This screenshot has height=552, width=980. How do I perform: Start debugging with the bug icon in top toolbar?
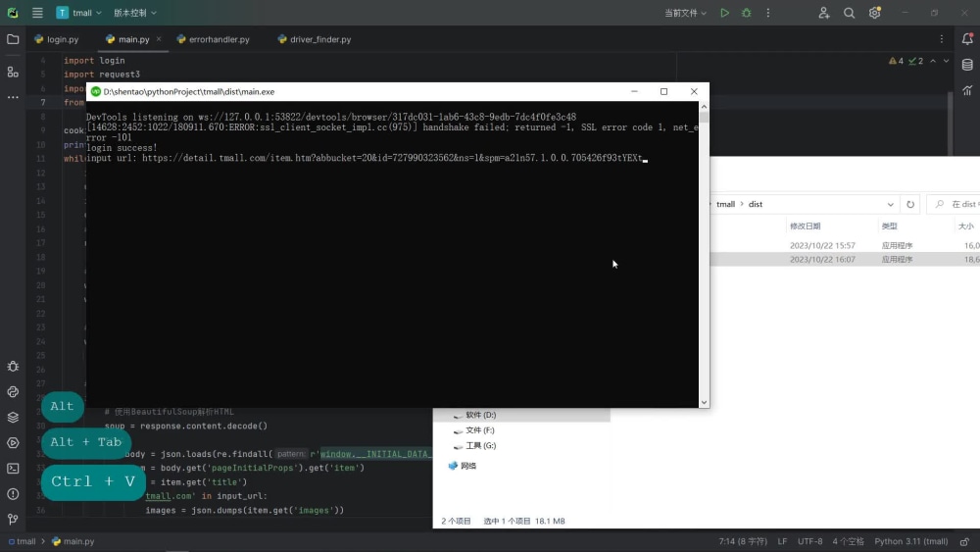coord(746,13)
